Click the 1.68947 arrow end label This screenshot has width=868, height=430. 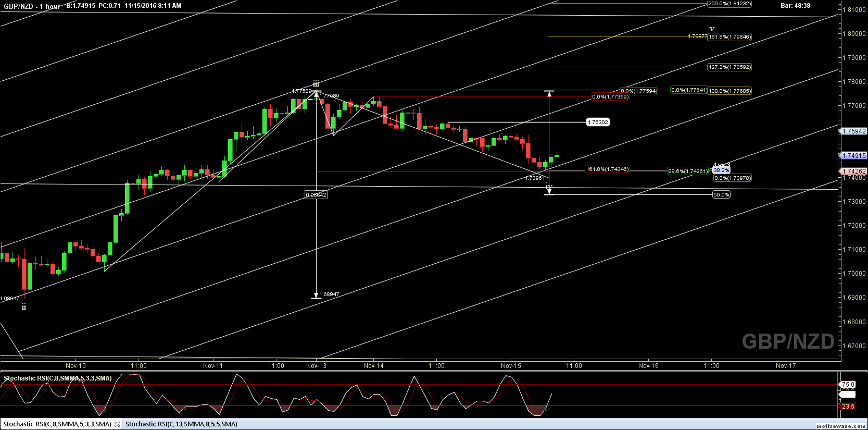tap(329, 294)
